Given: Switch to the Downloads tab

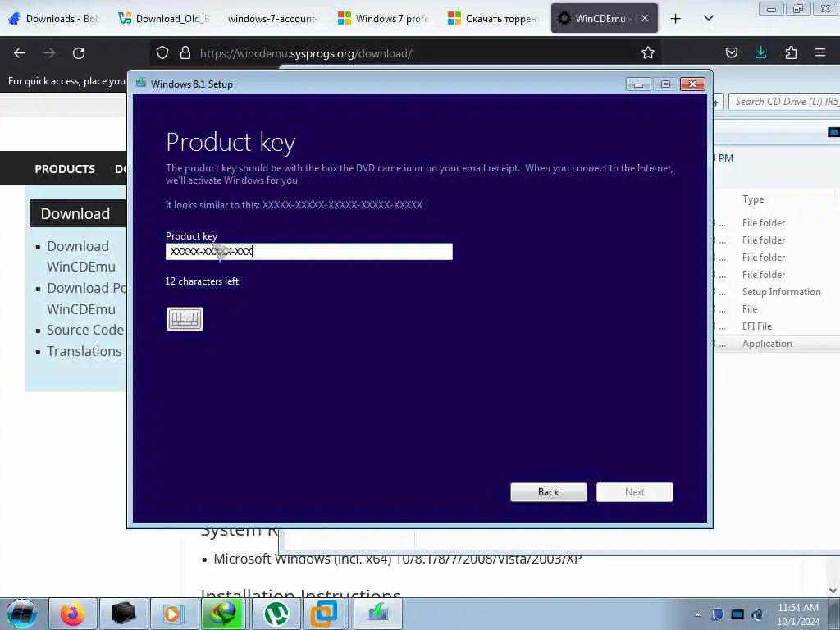Looking at the screenshot, I should click(x=53, y=19).
